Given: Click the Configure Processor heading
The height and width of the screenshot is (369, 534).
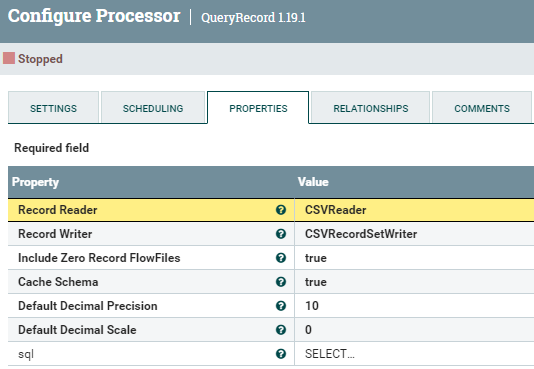Looking at the screenshot, I should (94, 16).
